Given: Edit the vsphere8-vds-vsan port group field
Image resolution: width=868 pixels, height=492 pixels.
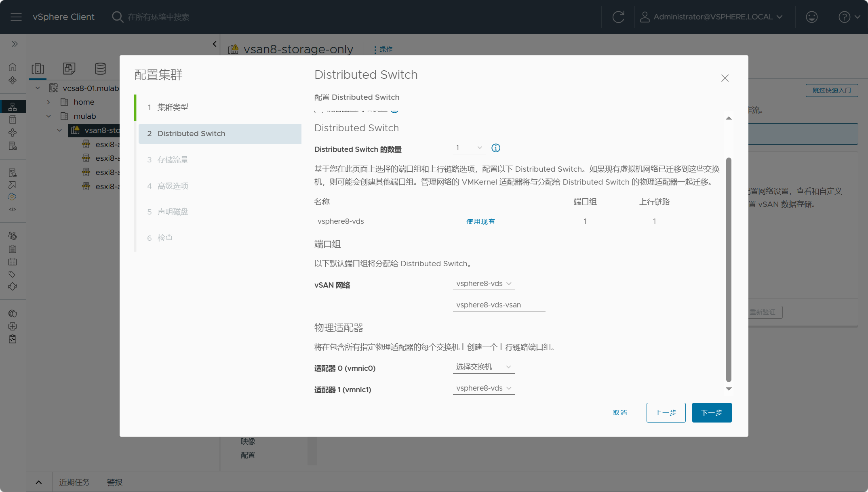Looking at the screenshot, I should (x=499, y=305).
